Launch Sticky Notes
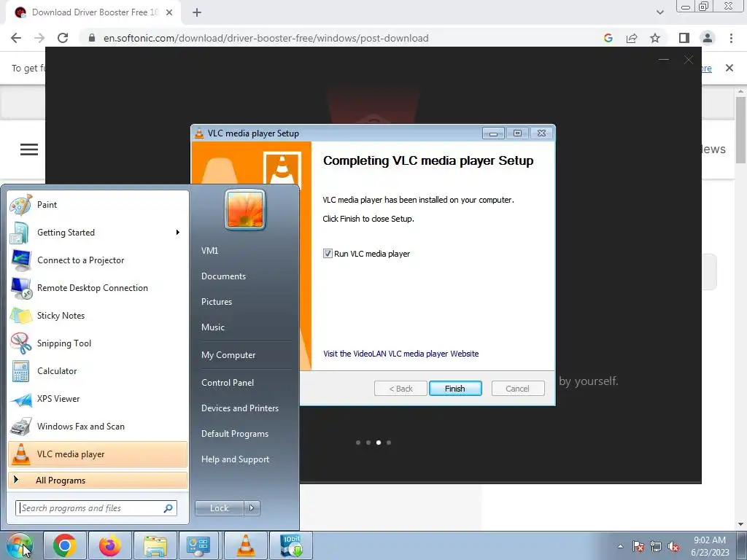The height and width of the screenshot is (560, 747). 98,315
